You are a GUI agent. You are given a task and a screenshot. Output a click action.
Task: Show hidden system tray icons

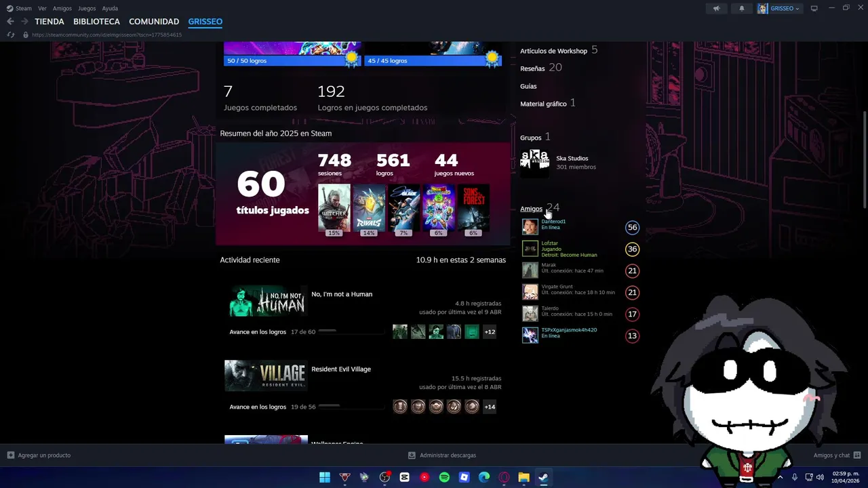[x=780, y=477]
